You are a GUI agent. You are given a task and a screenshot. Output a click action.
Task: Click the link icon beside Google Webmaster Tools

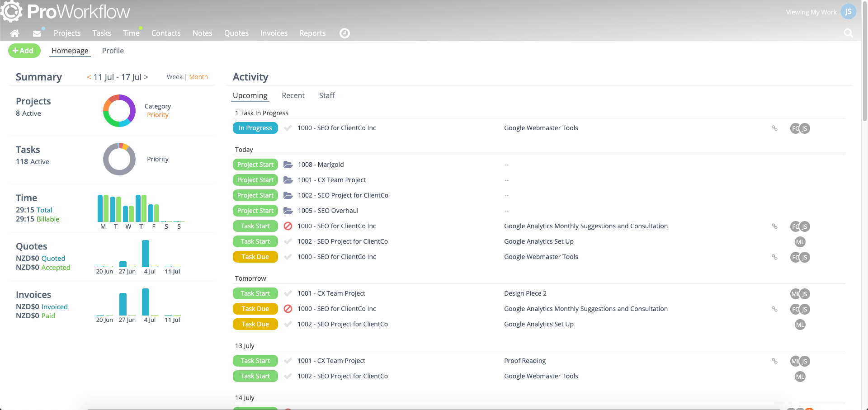(x=775, y=128)
